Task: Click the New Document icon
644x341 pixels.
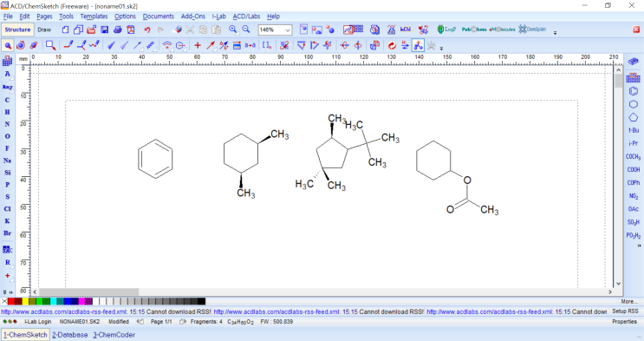Action: pos(65,30)
